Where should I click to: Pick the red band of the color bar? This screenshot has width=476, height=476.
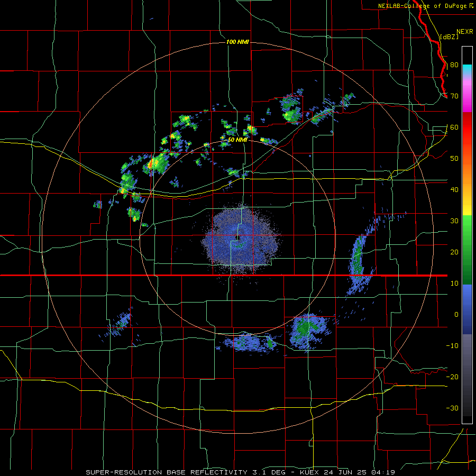[467, 127]
